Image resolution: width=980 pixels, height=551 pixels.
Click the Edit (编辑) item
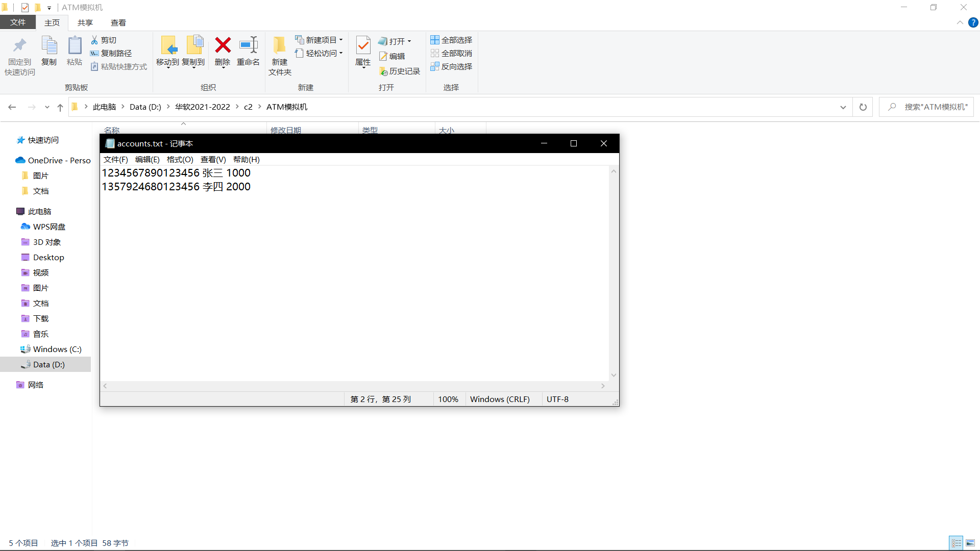pos(392,56)
